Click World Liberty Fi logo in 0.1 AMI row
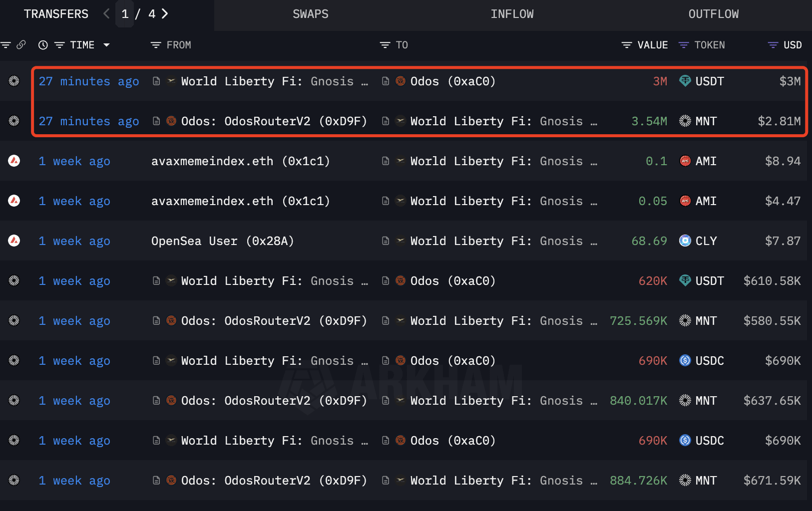This screenshot has height=511, width=812. point(401,161)
